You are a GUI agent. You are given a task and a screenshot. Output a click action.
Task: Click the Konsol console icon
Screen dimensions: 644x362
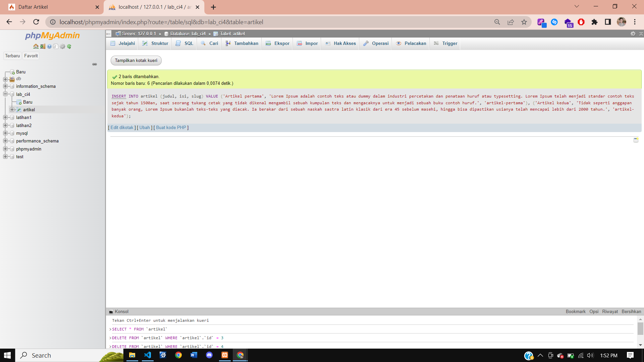click(111, 312)
